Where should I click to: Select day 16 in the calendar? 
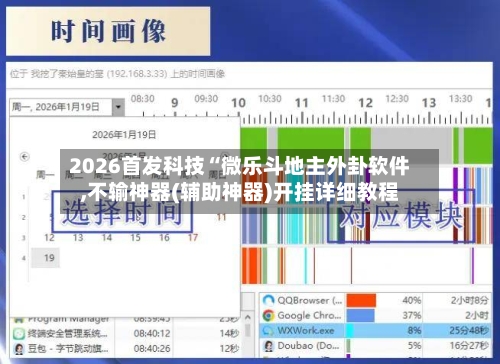click(x=164, y=238)
